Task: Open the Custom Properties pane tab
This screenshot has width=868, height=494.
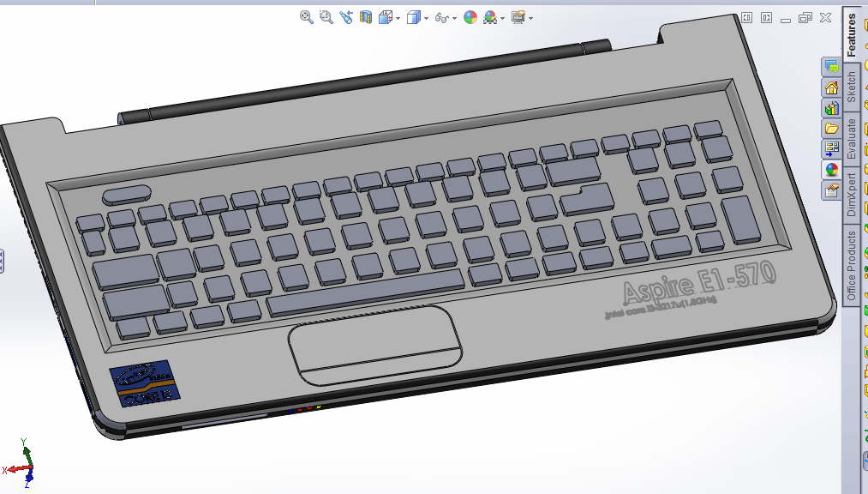Action: [831, 190]
